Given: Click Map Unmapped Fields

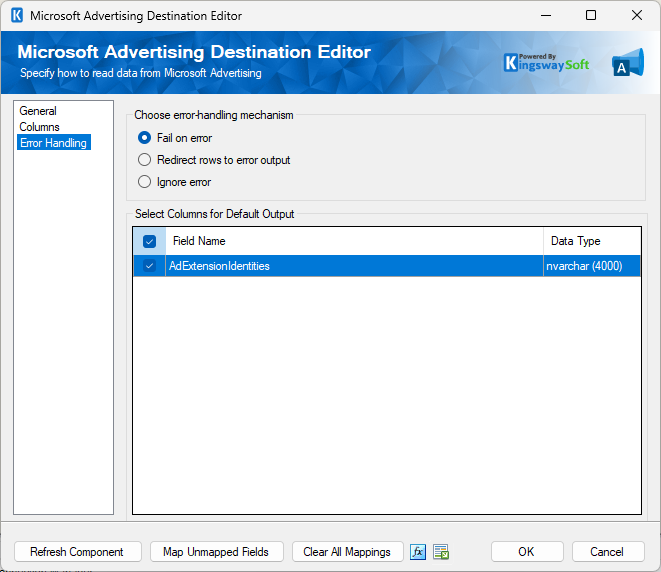Looking at the screenshot, I should tap(217, 552).
